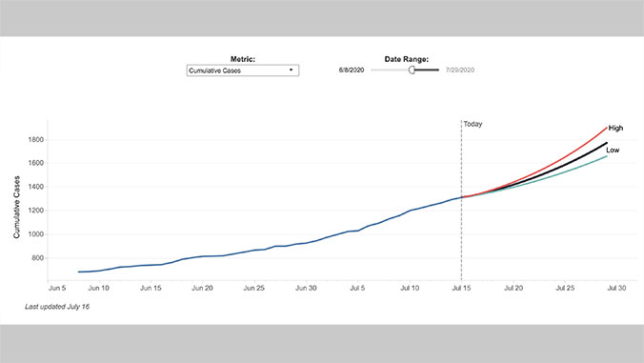Click the black median projection curve endpoint
The image size is (644, 363).
[x=607, y=143]
